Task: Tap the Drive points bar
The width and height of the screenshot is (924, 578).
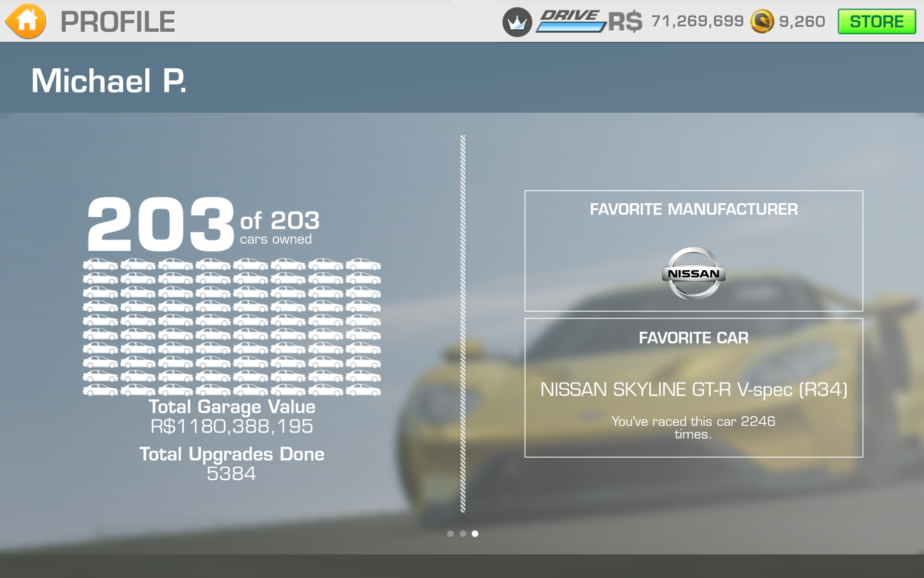Action: point(571,22)
